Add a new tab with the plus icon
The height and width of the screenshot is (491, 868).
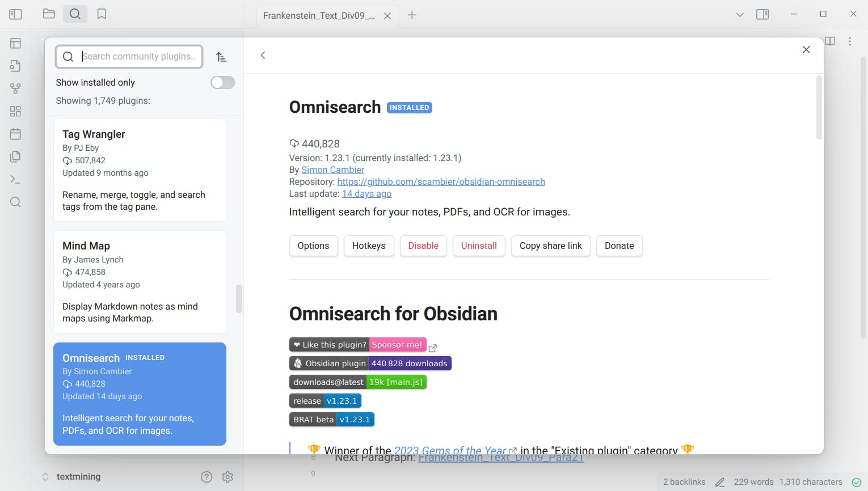click(x=412, y=15)
